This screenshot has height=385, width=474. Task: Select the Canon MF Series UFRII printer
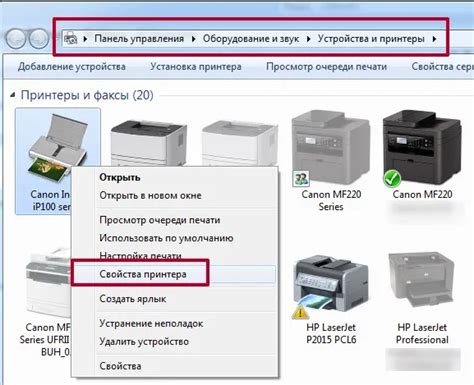(x=48, y=283)
